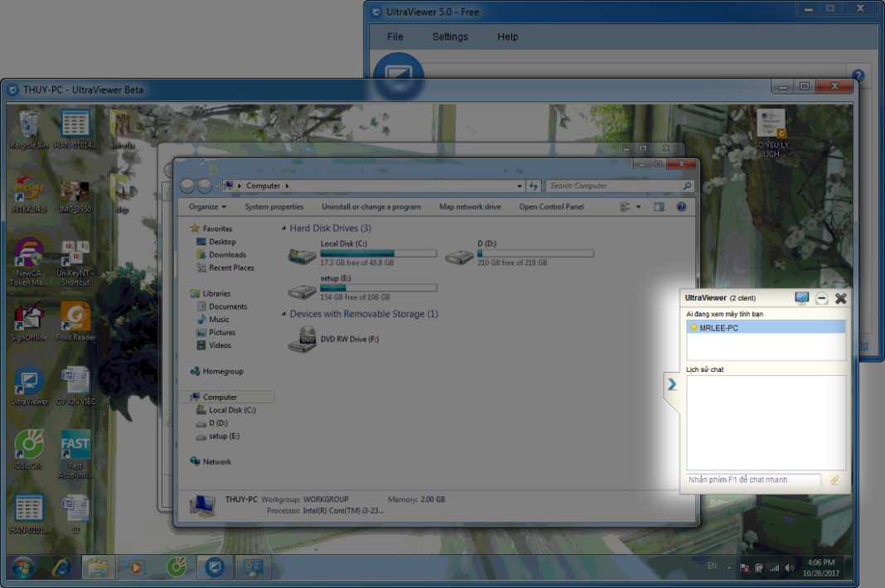The width and height of the screenshot is (885, 588).
Task: Collapse the chat panel with the blue arrow
Action: coord(672,384)
